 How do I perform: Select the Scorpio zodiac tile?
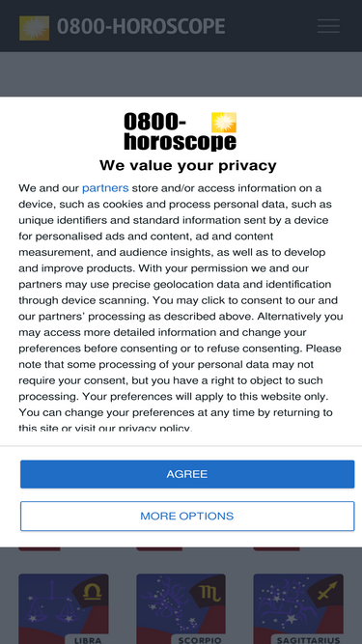(x=181, y=608)
